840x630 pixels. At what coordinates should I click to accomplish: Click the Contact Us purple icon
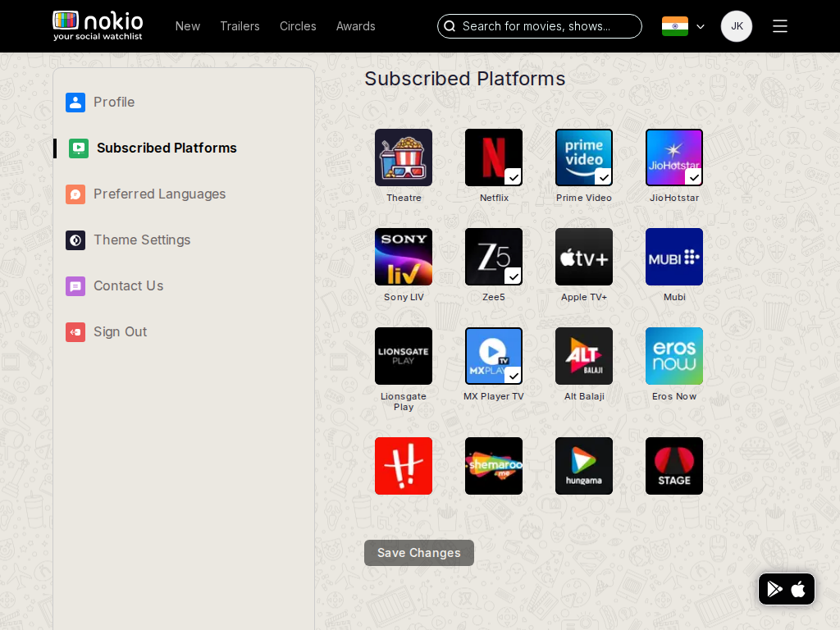[x=75, y=286]
